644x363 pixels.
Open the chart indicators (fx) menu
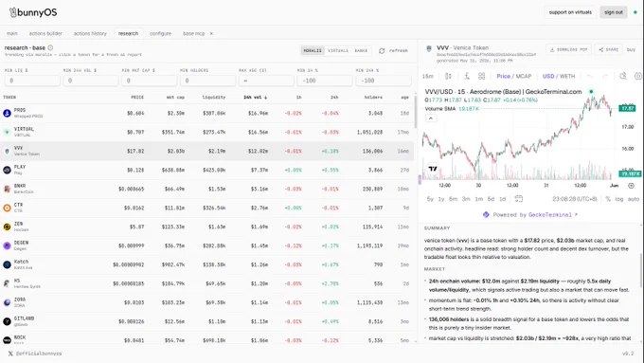pos(467,76)
